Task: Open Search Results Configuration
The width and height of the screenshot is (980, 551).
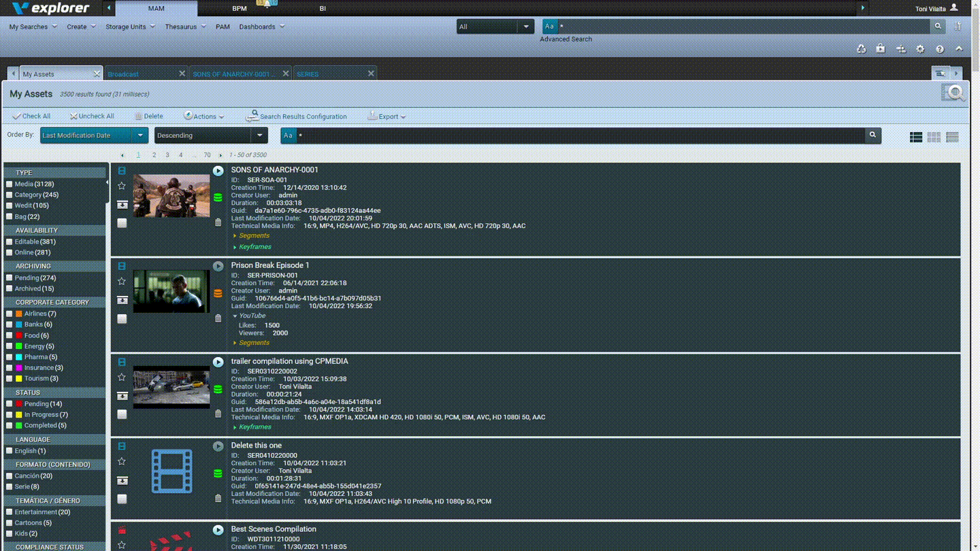Action: pos(296,116)
